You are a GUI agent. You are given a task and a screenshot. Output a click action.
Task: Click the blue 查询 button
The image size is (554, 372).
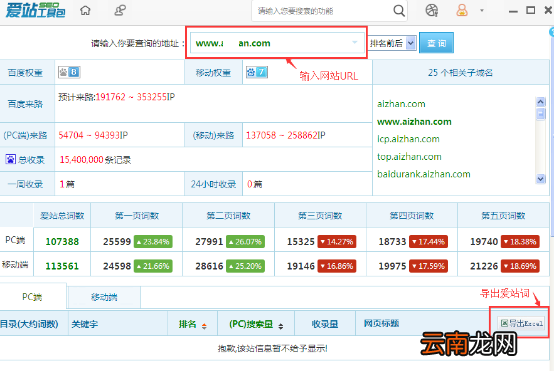click(436, 43)
